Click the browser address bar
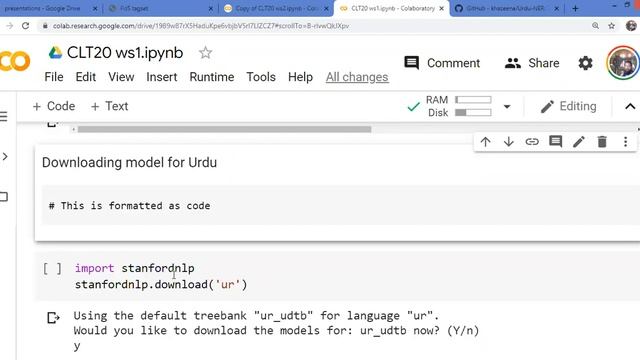The width and height of the screenshot is (640, 360). (x=314, y=26)
